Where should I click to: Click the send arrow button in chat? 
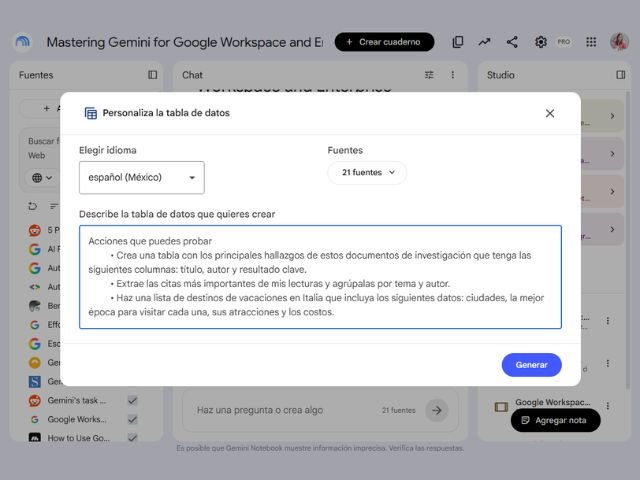pos(437,410)
